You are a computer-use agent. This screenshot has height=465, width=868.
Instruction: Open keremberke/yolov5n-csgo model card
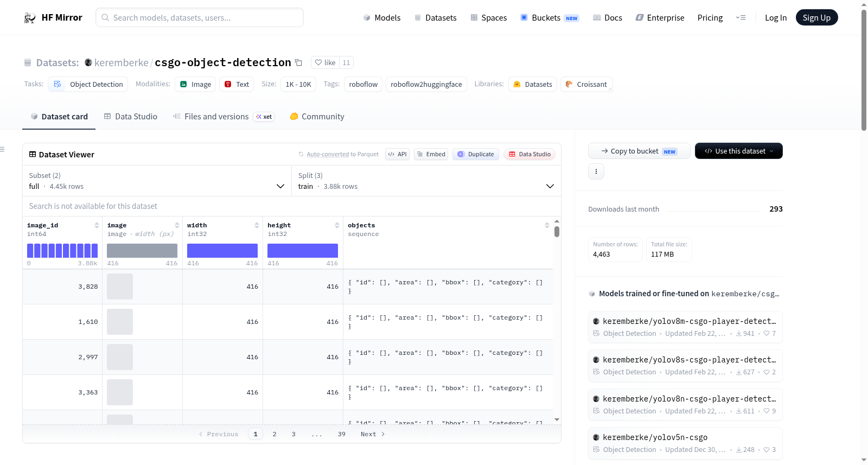685,443
